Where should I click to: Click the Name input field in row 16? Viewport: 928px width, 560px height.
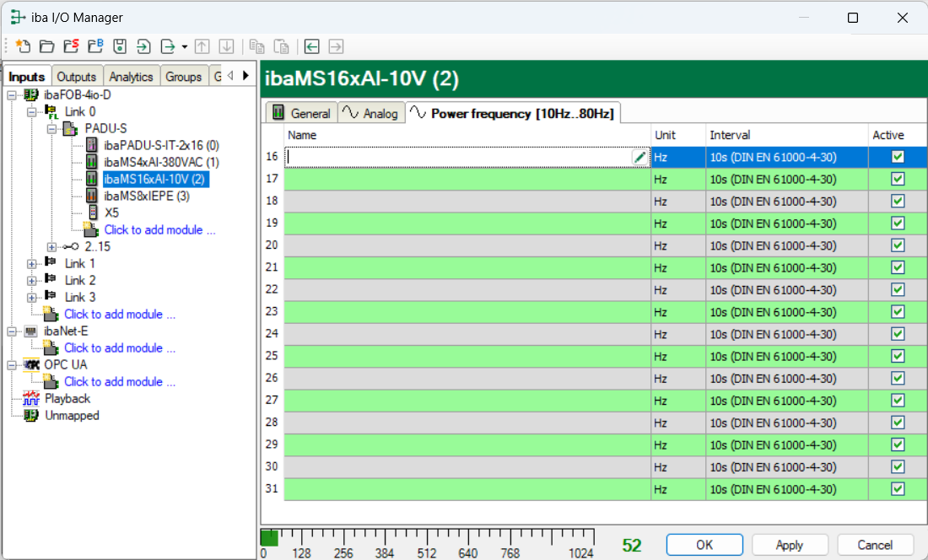[x=456, y=157]
